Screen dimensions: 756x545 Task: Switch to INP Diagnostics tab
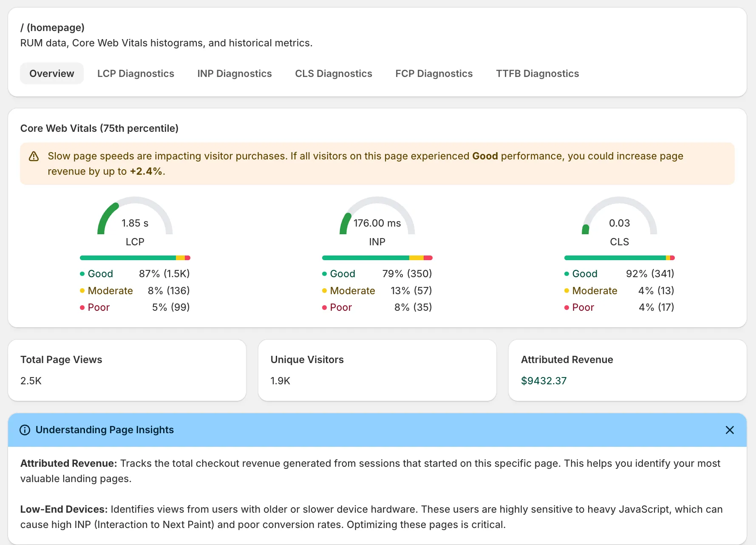(x=235, y=74)
